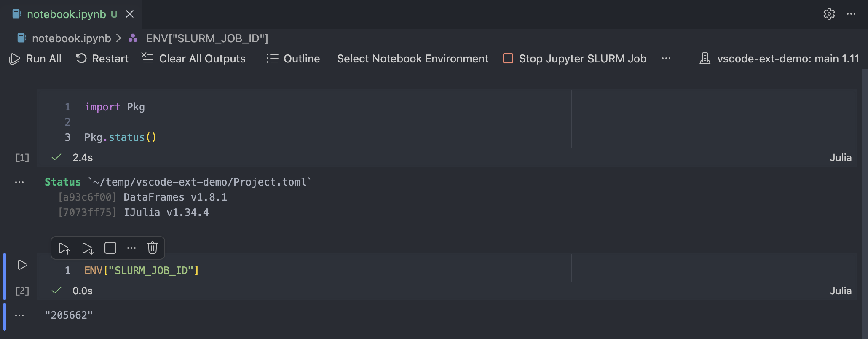Stop Jupyter SLURM Job

[x=575, y=59]
